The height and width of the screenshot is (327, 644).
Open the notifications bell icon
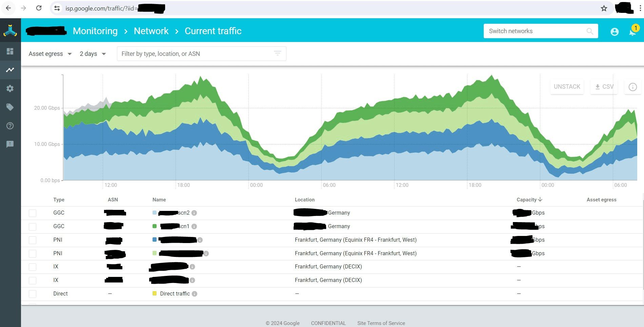coord(632,32)
